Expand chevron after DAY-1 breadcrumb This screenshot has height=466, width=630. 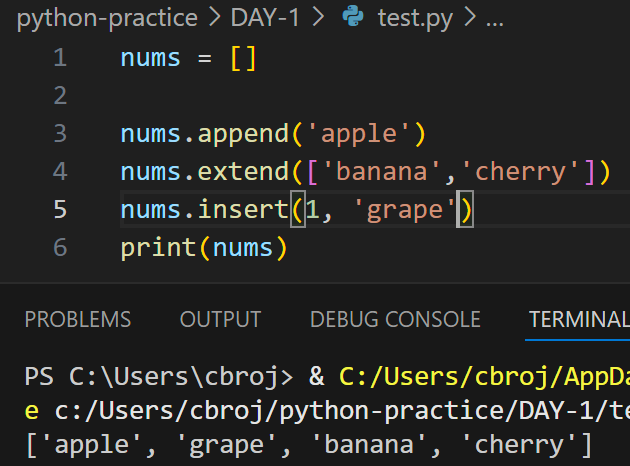[x=318, y=18]
